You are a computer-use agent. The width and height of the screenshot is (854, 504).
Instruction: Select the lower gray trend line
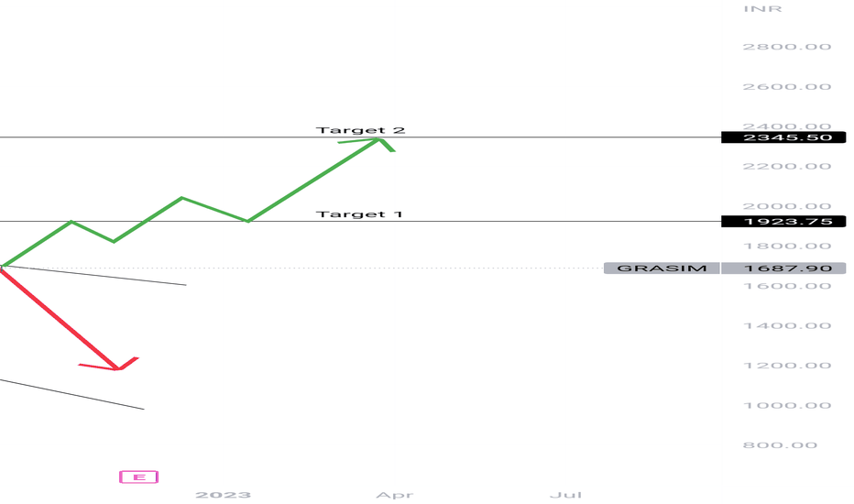pos(71,394)
